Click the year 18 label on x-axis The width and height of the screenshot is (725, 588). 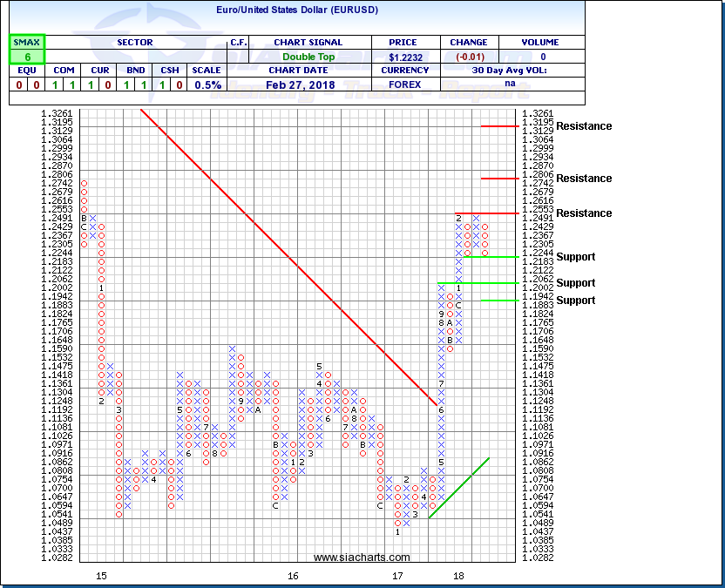coord(458,576)
